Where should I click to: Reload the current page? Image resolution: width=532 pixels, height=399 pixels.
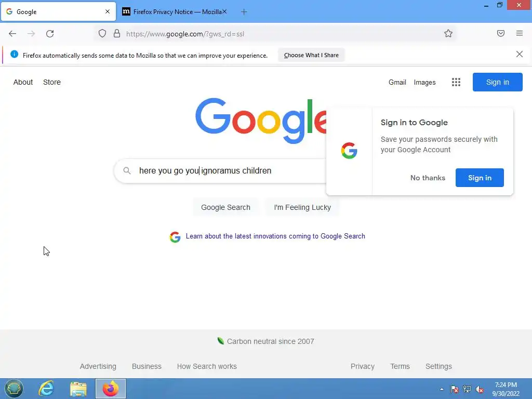point(50,34)
